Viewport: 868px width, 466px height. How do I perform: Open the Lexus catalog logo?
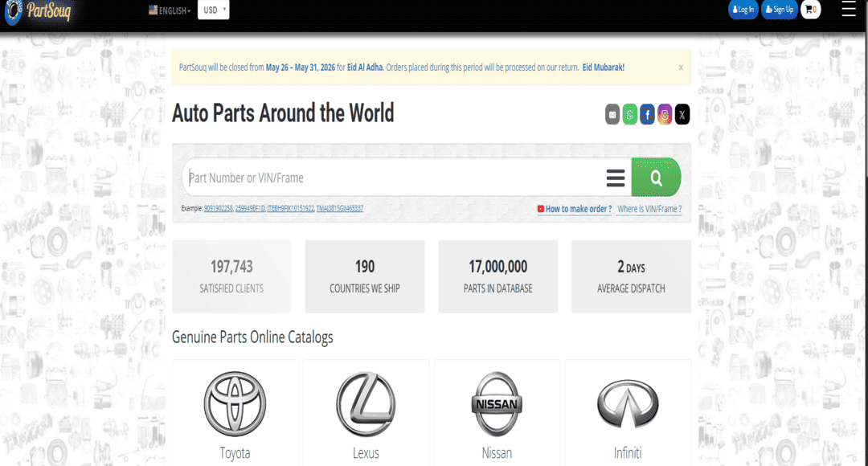point(366,403)
